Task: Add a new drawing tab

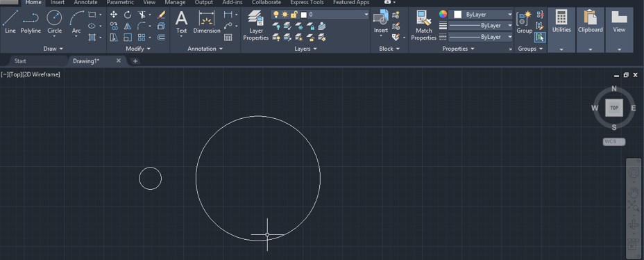Action: [135, 61]
